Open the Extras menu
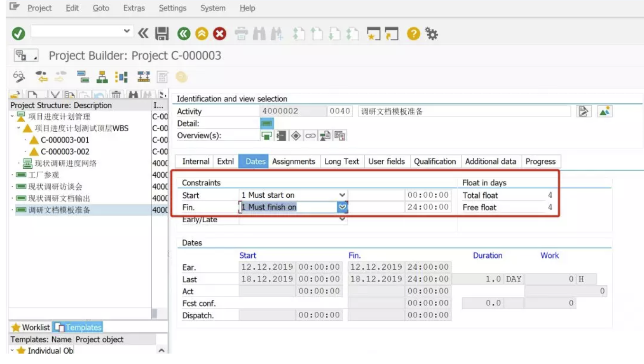The image size is (644, 364). (134, 8)
